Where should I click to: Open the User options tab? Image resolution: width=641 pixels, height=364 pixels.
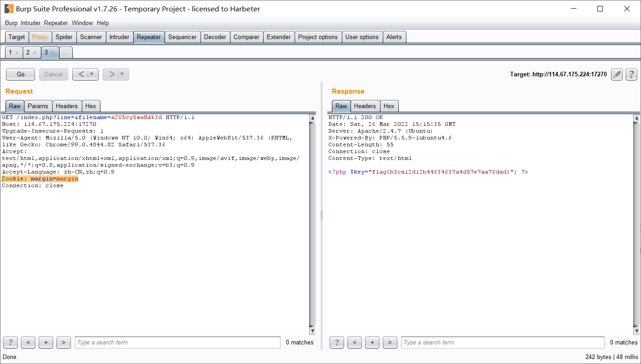[x=362, y=37]
